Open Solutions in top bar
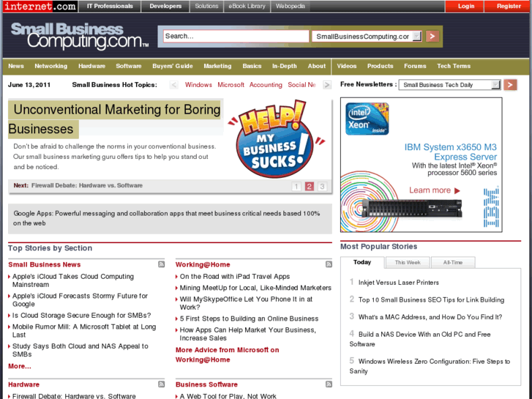532x399 pixels. (206, 6)
